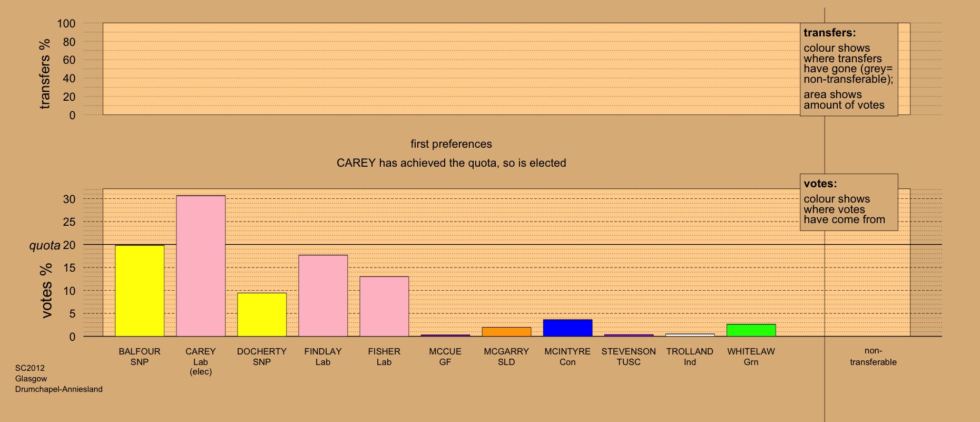Click the 'votes:' legend box
This screenshot has width=980, height=422.
[849, 202]
